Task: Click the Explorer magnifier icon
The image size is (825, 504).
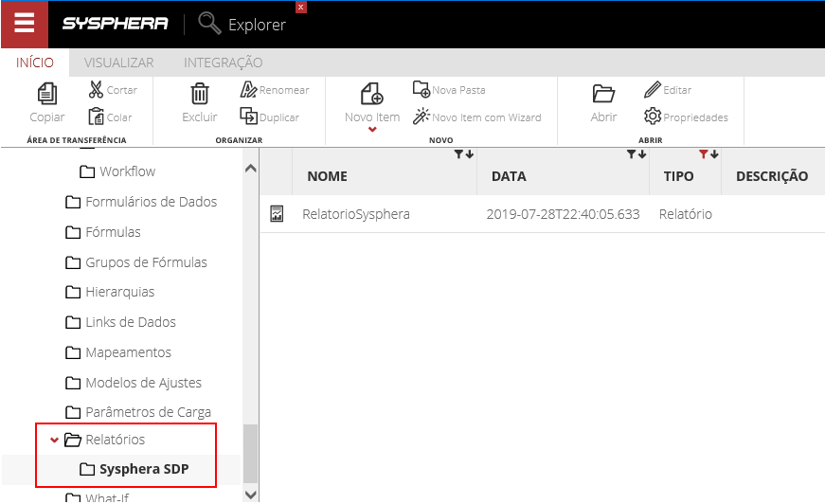Action: (209, 24)
